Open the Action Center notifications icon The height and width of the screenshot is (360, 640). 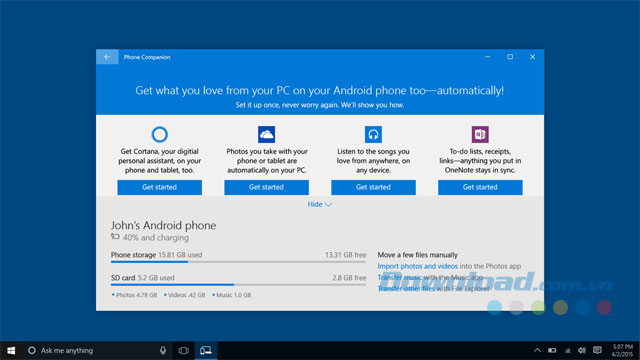(598, 350)
